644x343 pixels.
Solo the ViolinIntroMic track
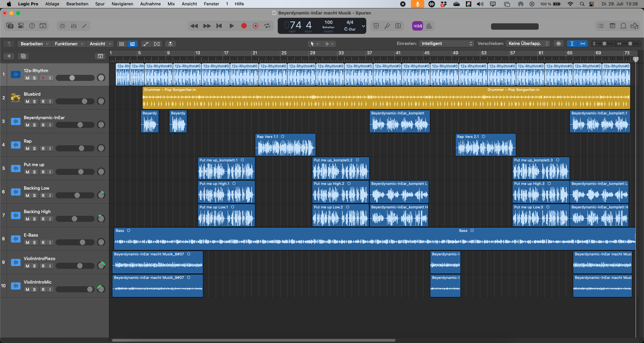tap(34, 289)
